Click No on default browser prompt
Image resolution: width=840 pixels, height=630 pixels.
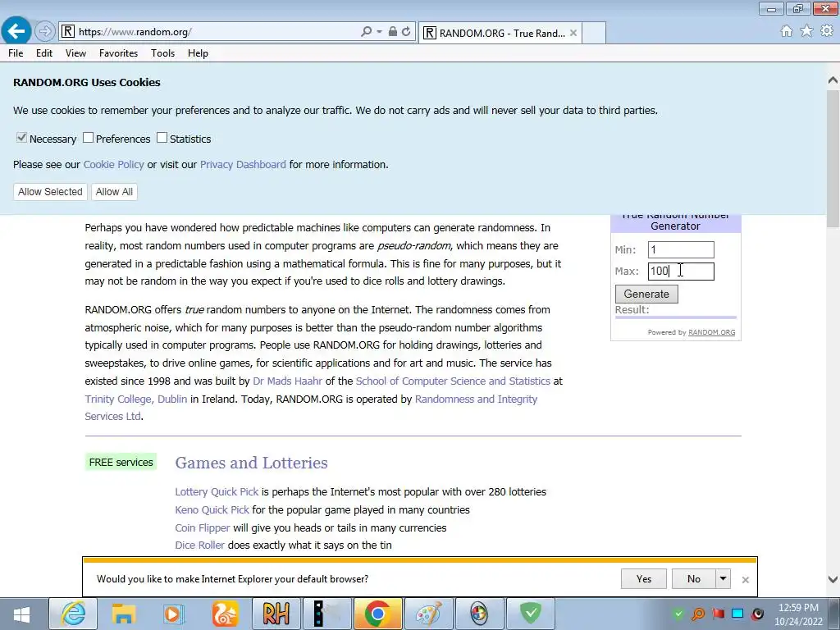pos(694,579)
